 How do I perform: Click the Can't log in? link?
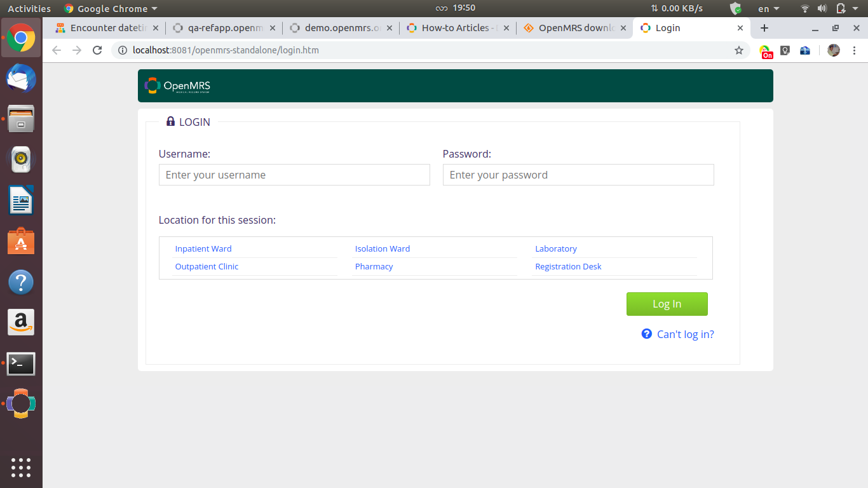685,334
